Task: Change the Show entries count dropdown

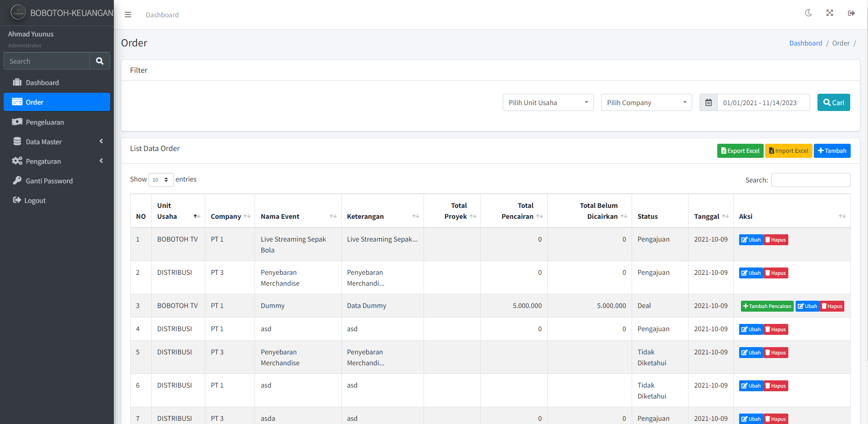Action: click(161, 180)
